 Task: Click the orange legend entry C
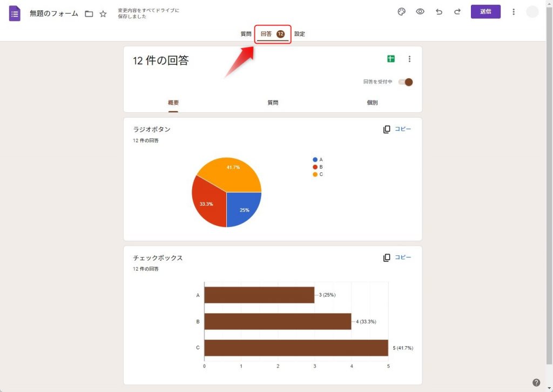coord(318,174)
